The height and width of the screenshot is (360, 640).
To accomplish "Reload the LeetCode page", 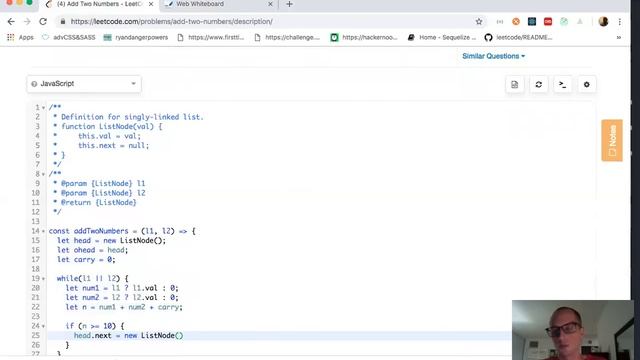I will 43,22.
